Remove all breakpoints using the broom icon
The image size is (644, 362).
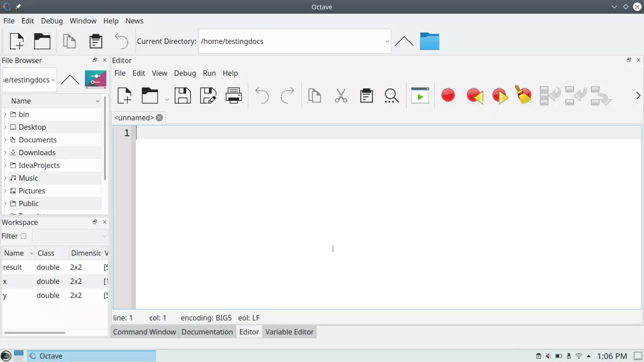click(x=523, y=96)
